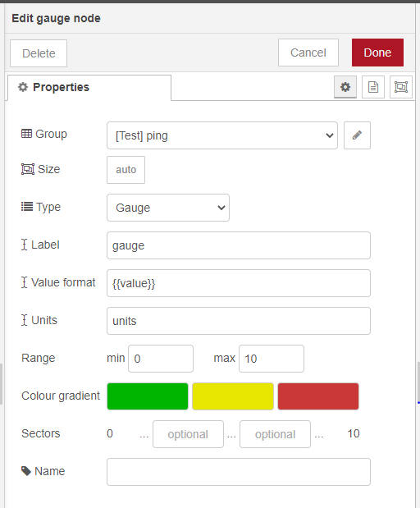Open the Group dropdown showing [Test] ping
This screenshot has height=508, width=420.
tap(222, 135)
